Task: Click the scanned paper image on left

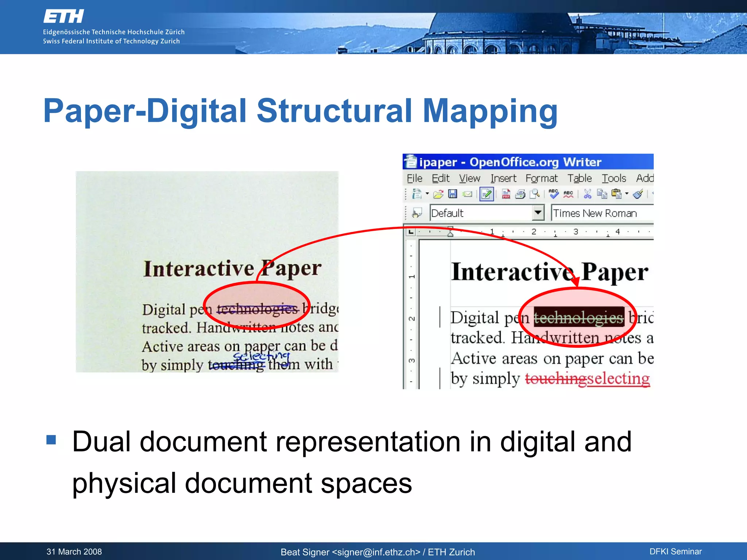Action: coord(207,272)
